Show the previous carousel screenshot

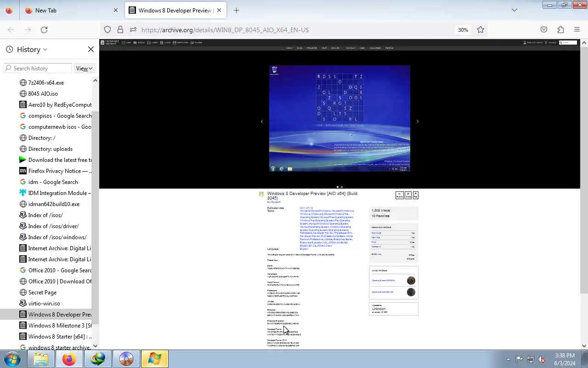(262, 121)
